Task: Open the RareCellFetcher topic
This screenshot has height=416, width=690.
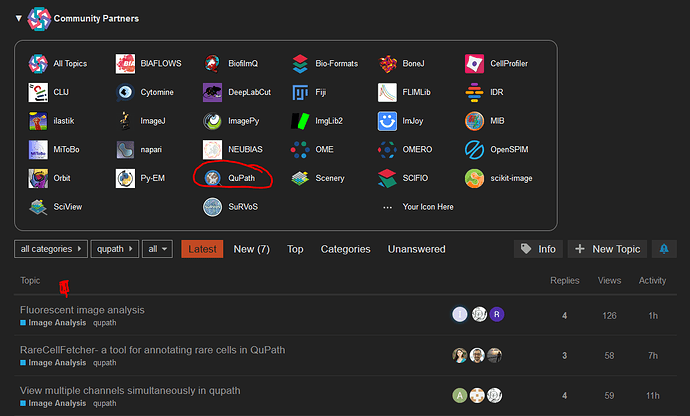Action: pos(153,350)
